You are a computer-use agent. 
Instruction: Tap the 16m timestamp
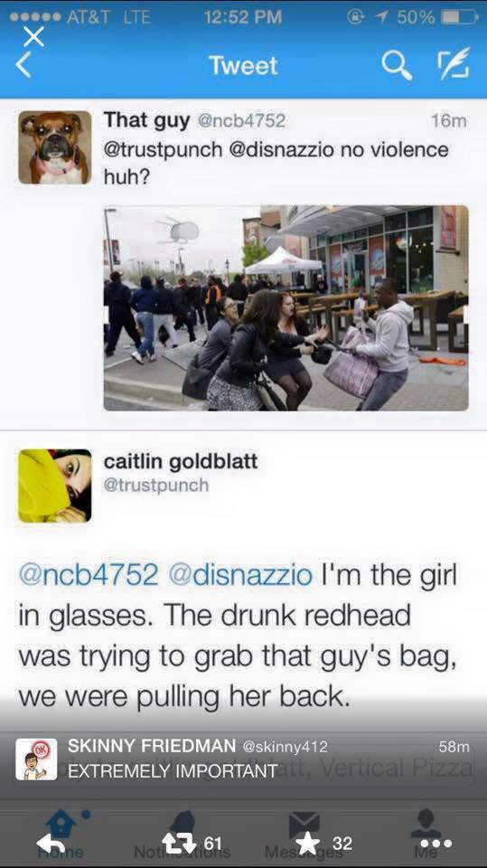click(449, 120)
